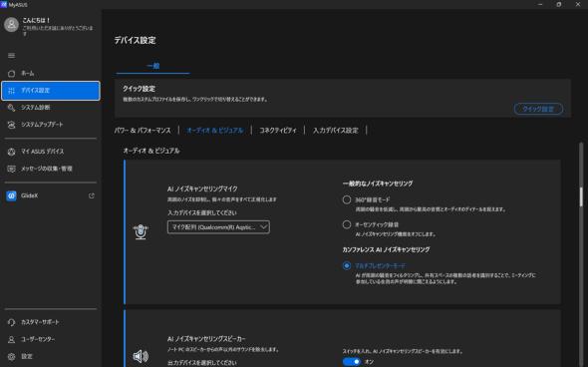This screenshot has height=367, width=588.
Task: Click the GlideX app icon
Action: (11, 195)
